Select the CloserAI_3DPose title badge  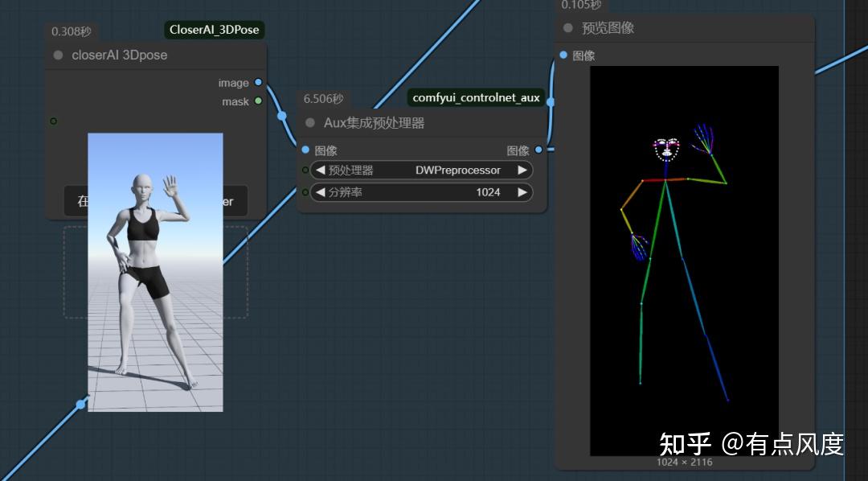[214, 29]
